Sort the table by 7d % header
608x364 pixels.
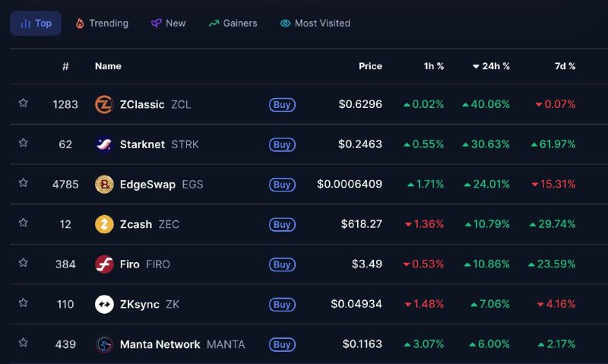coord(565,66)
